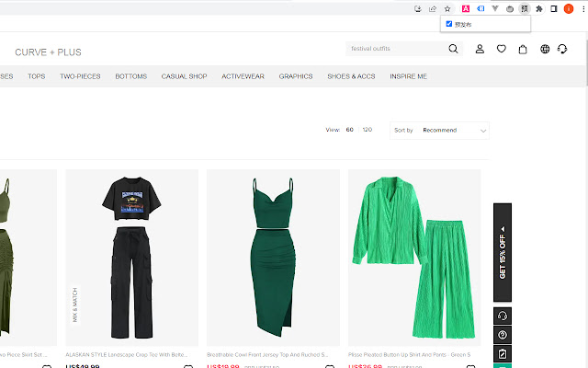
Task: Open the pink A browser extension
Action: 466,8
